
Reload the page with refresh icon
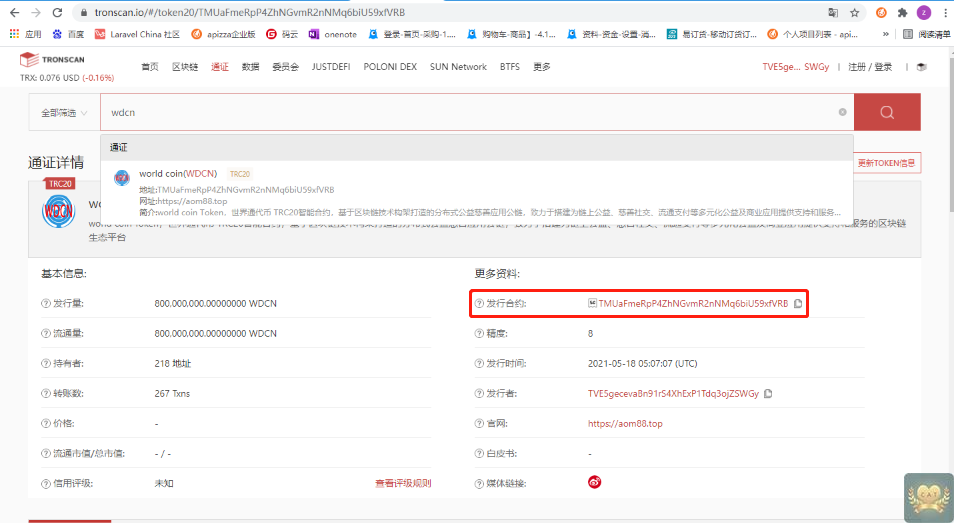click(x=57, y=12)
